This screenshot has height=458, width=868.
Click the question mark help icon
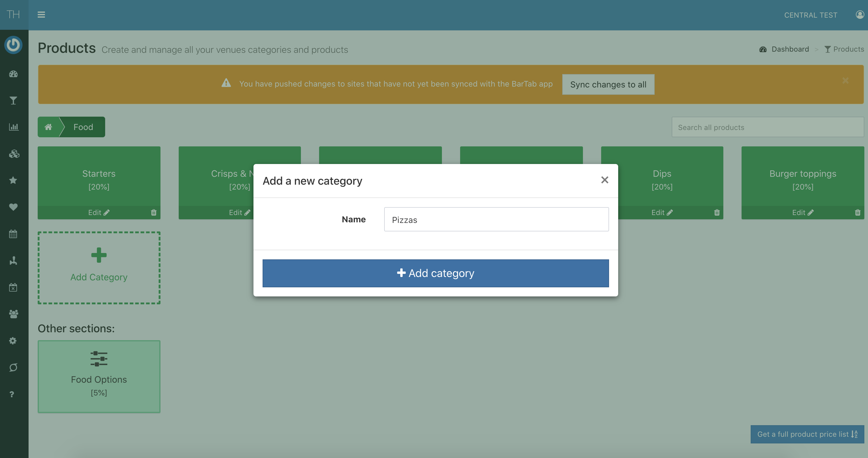point(12,394)
